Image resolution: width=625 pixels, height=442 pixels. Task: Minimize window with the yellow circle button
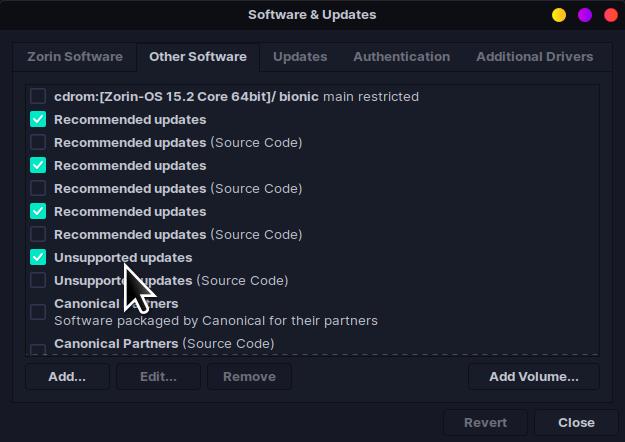(x=559, y=15)
